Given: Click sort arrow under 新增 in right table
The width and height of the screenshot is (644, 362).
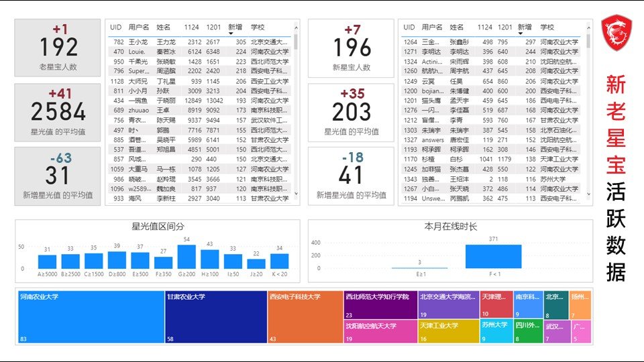Looking at the screenshot, I should click(x=521, y=34).
